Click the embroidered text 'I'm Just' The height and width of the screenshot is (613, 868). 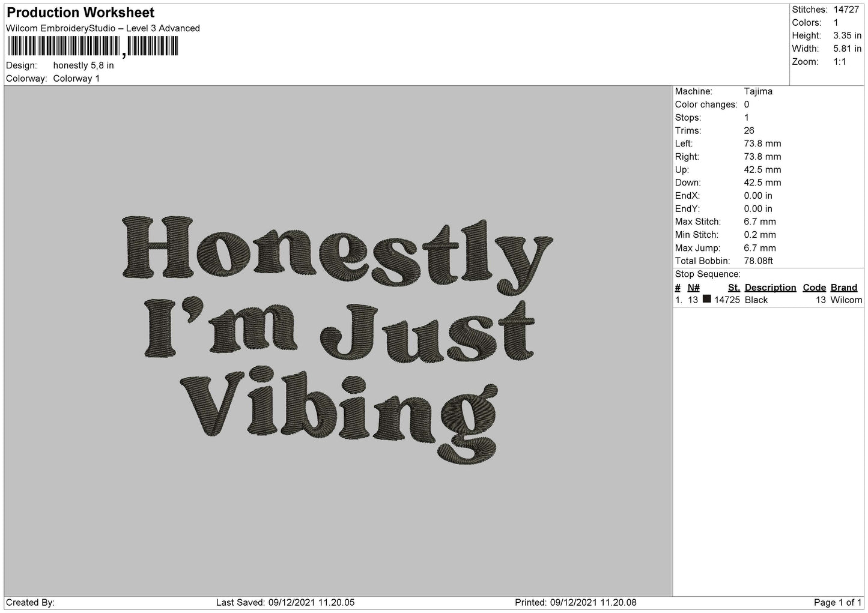339,331
